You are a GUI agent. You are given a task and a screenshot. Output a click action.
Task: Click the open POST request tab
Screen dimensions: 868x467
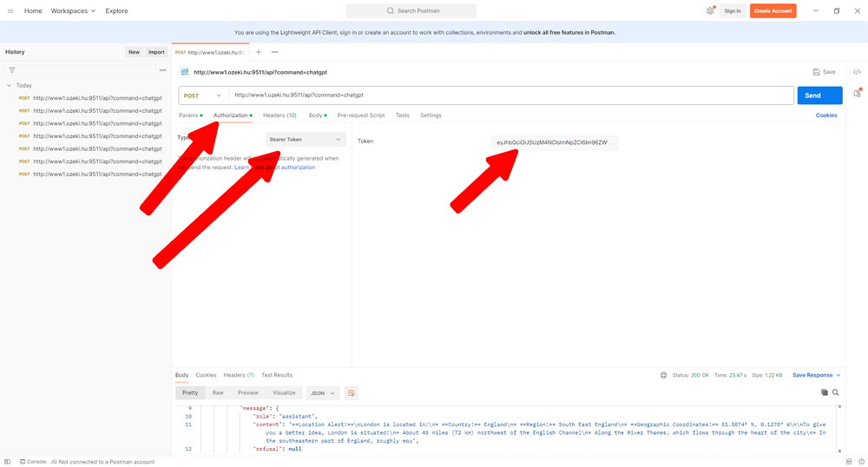pyautogui.click(x=210, y=53)
